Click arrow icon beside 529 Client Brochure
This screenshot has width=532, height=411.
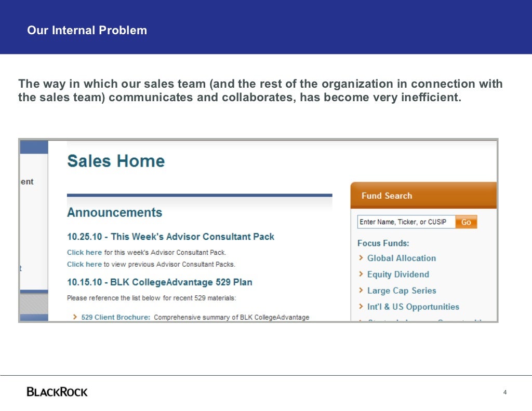click(75, 317)
